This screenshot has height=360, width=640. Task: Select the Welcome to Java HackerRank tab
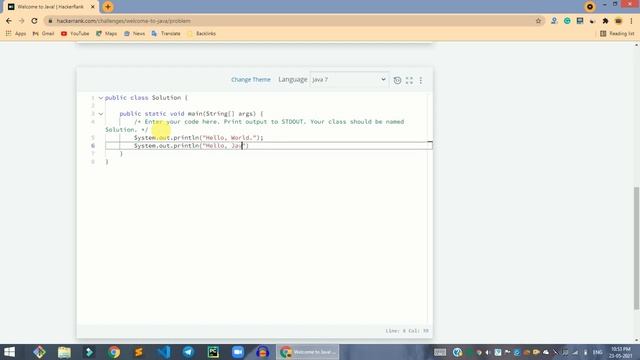pos(51,7)
